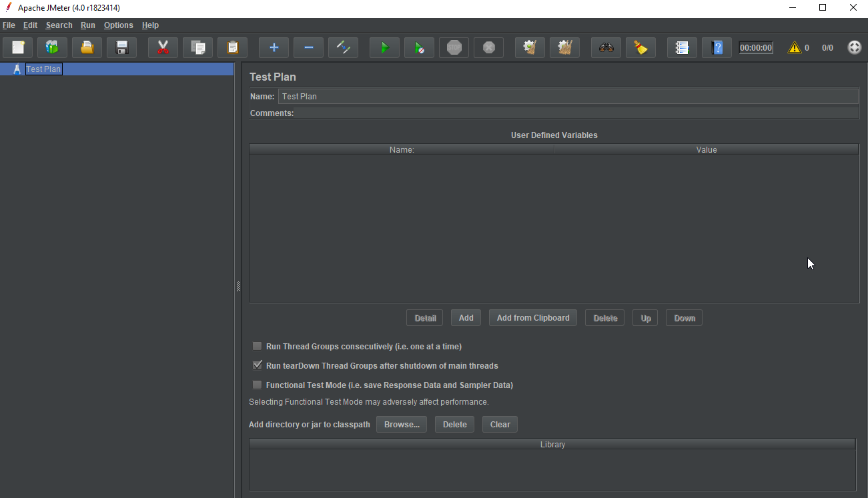Image resolution: width=868 pixels, height=498 pixels.
Task: Enable Functional Test Mode checkbox
Action: click(x=257, y=385)
